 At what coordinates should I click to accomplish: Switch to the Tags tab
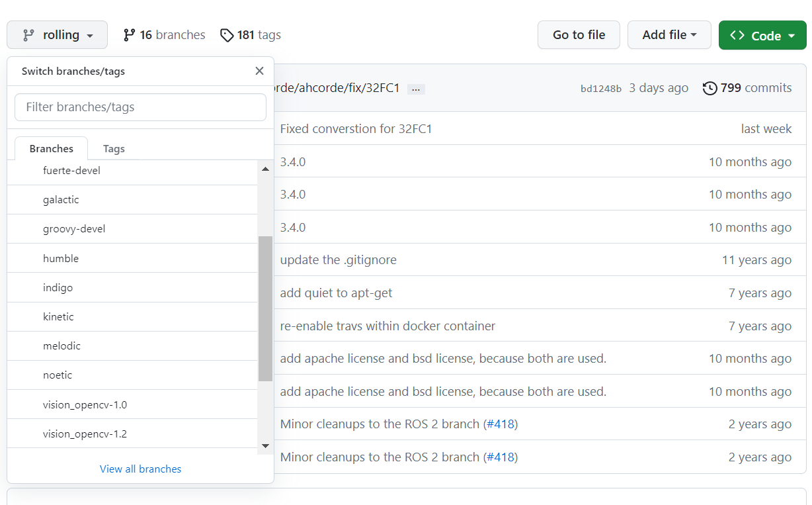tap(114, 149)
